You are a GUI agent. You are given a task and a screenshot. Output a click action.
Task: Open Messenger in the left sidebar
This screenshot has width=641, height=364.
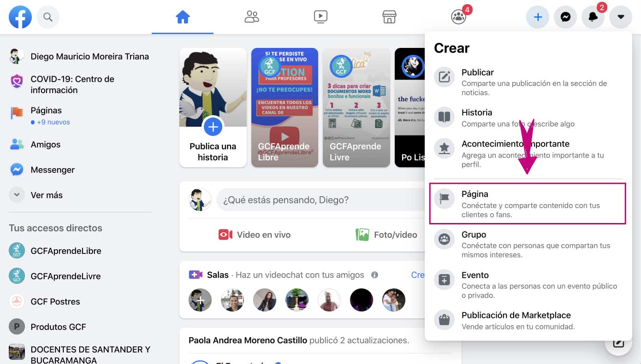pos(79,170)
